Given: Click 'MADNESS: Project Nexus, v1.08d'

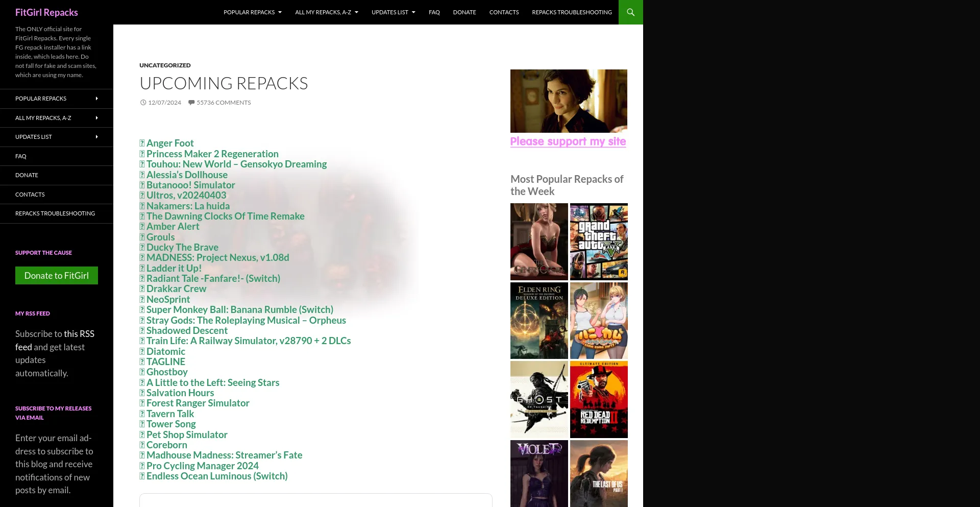Looking at the screenshot, I should click(218, 258).
